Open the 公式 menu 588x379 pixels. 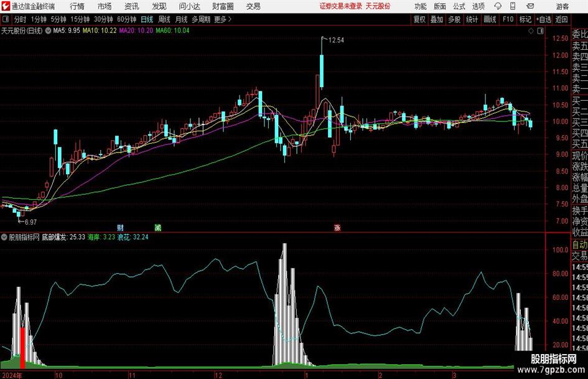pyautogui.click(x=459, y=6)
